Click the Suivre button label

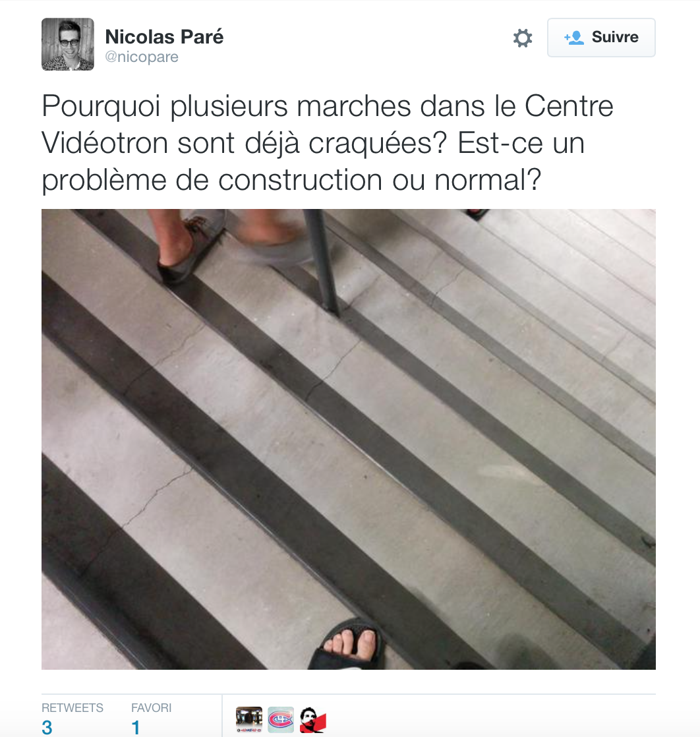(x=615, y=37)
